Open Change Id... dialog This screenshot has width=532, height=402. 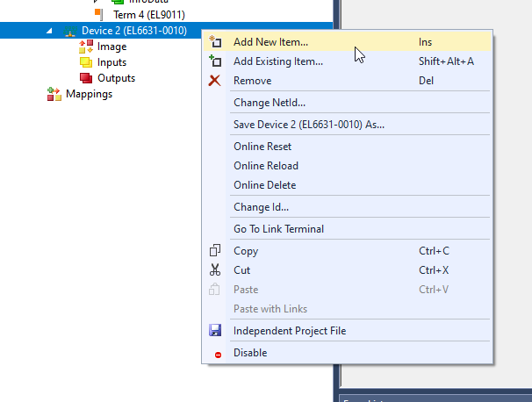point(261,207)
